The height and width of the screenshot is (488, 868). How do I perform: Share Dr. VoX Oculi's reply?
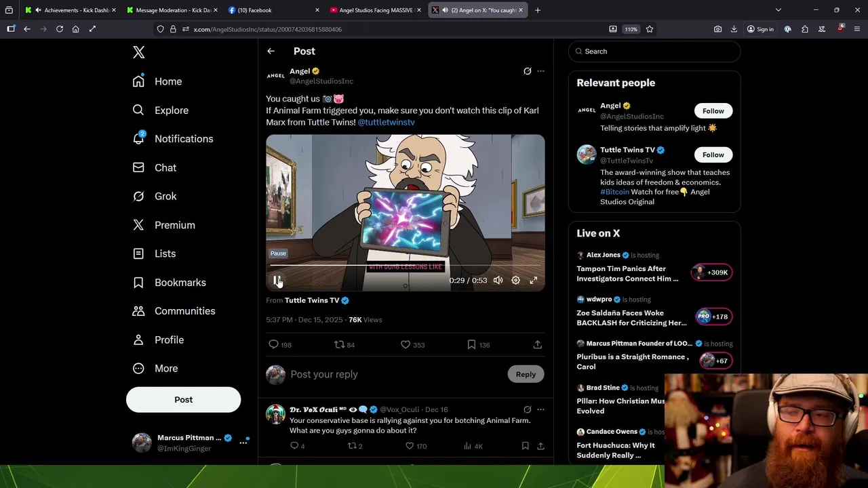pos(540,446)
